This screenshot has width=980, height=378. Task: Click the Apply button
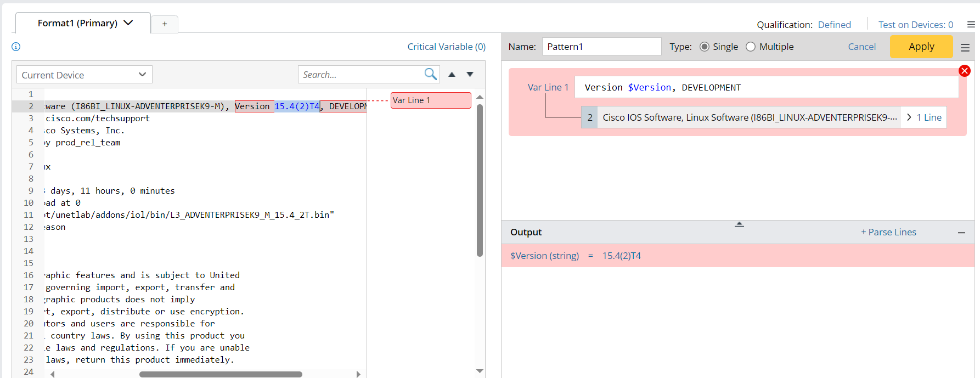pyautogui.click(x=921, y=47)
